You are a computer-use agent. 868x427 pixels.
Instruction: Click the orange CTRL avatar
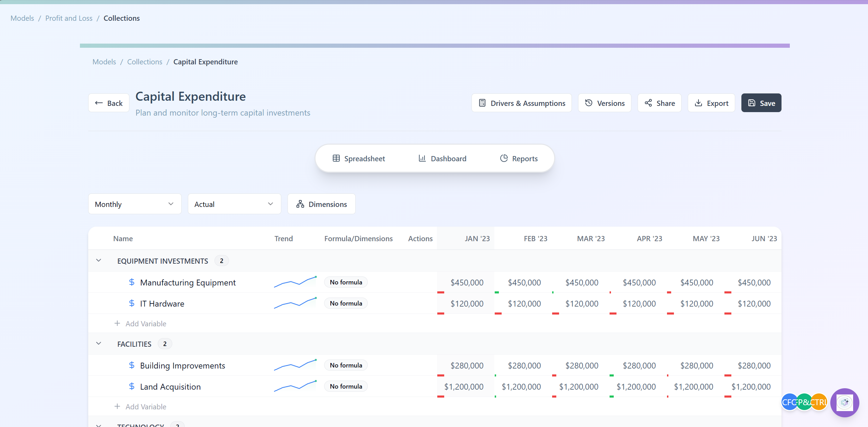click(819, 402)
